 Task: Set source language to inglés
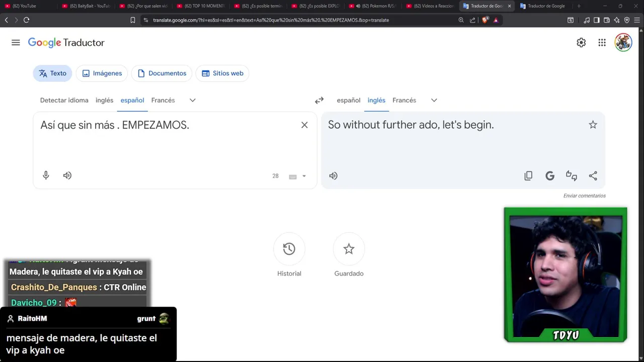coord(104,101)
